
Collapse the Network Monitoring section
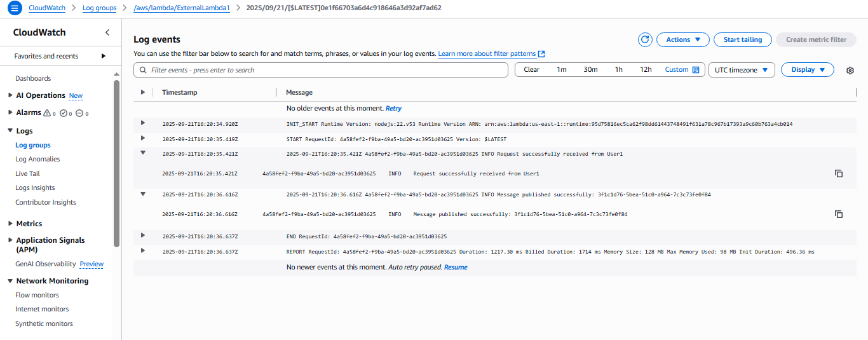[x=10, y=281]
